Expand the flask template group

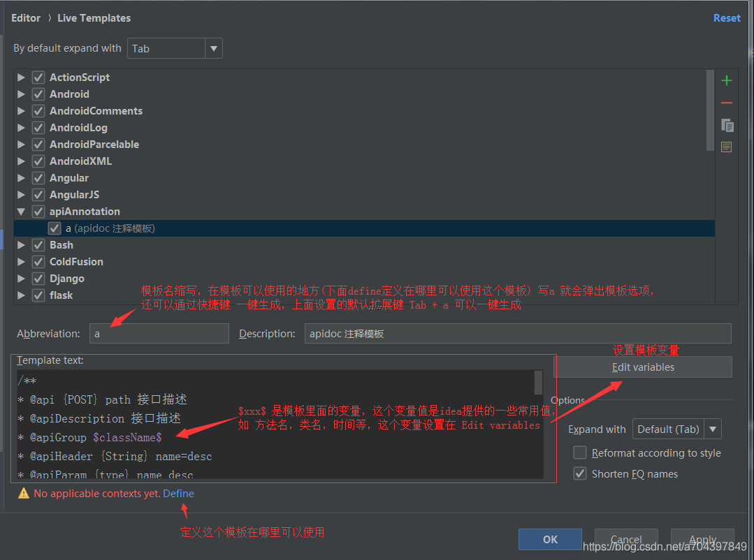21,295
